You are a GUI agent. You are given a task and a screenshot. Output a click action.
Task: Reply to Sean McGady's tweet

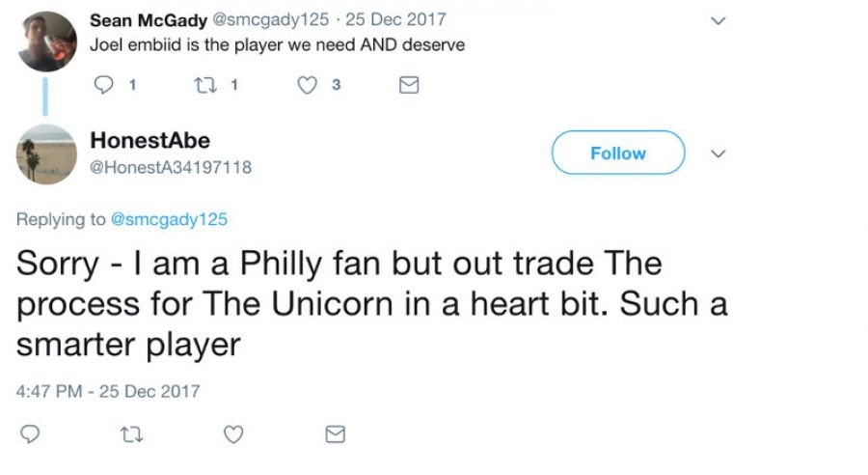point(105,86)
